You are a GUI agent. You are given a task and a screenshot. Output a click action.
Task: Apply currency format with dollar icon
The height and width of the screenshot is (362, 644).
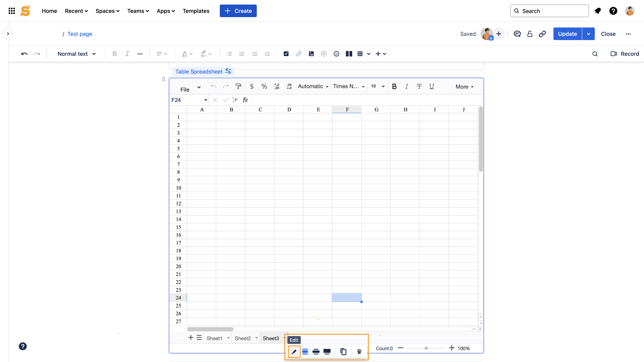pyautogui.click(x=252, y=86)
